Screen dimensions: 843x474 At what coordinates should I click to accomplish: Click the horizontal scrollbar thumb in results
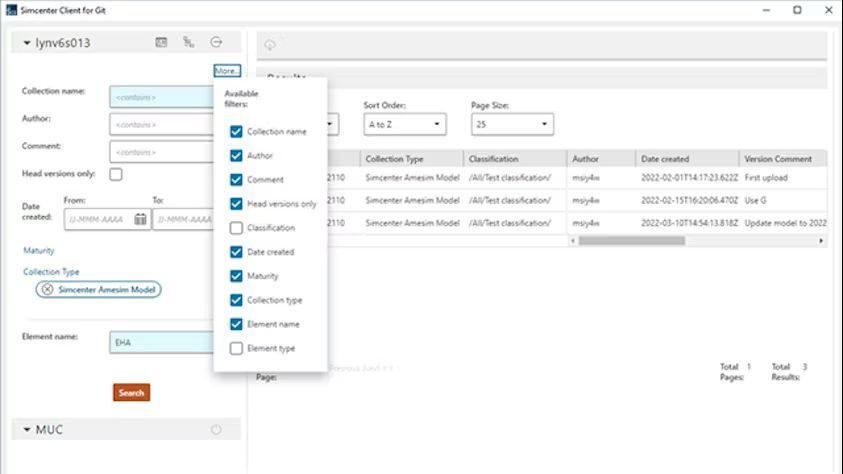[632, 241]
